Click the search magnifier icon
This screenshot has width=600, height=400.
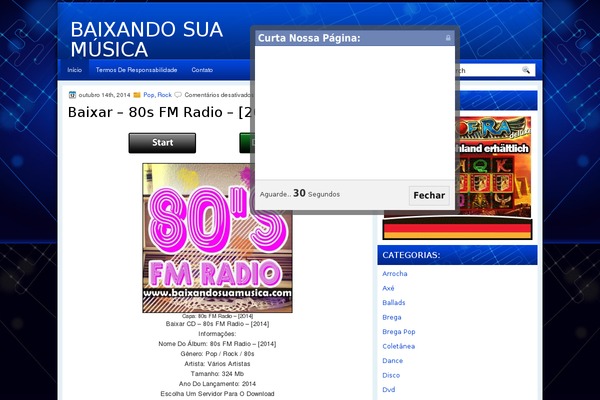click(526, 70)
